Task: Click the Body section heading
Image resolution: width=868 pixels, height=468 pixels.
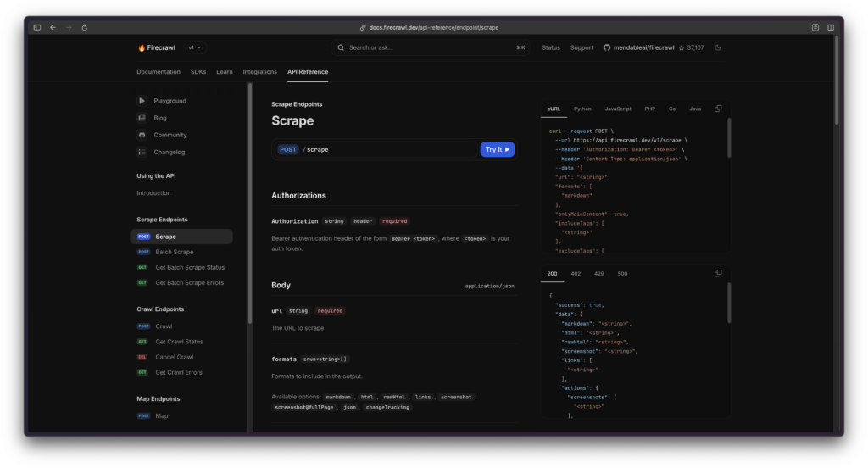Action: coord(281,285)
